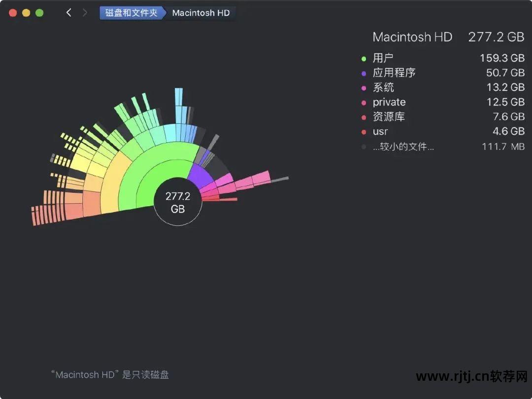
Task: Select the Macintosh HD breadcrumb
Action: tap(201, 13)
